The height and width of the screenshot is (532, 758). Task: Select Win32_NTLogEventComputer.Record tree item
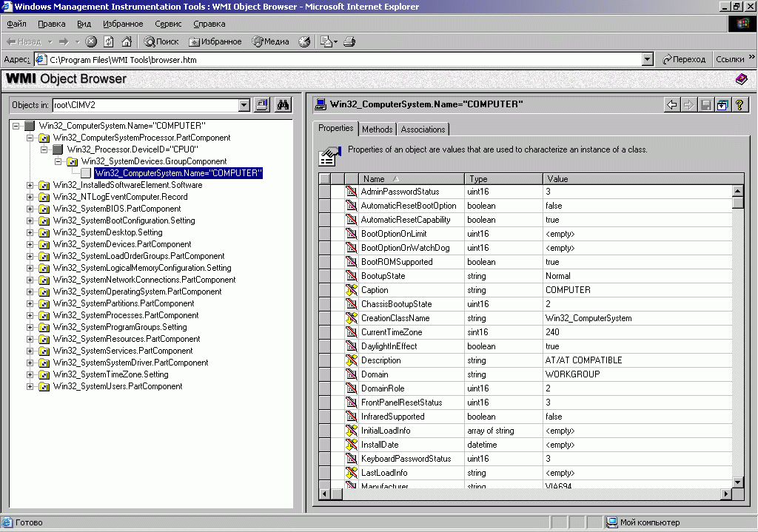pos(121,197)
